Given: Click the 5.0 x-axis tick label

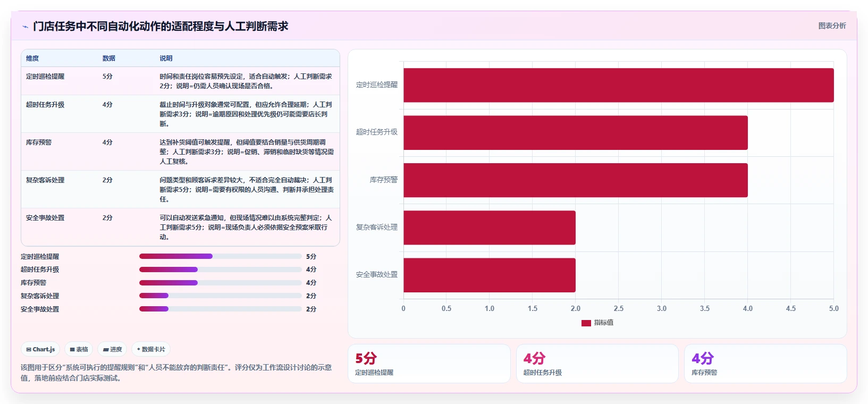Looking at the screenshot, I should coord(833,308).
